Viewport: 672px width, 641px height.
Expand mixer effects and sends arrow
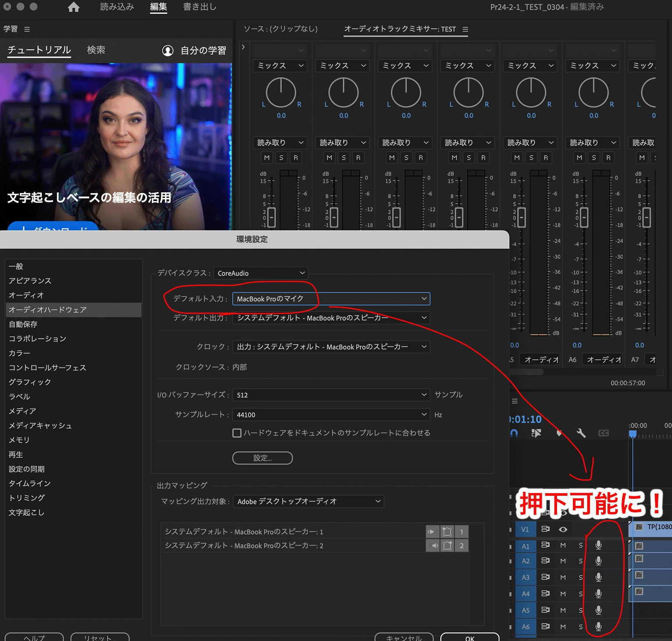pyautogui.click(x=243, y=47)
